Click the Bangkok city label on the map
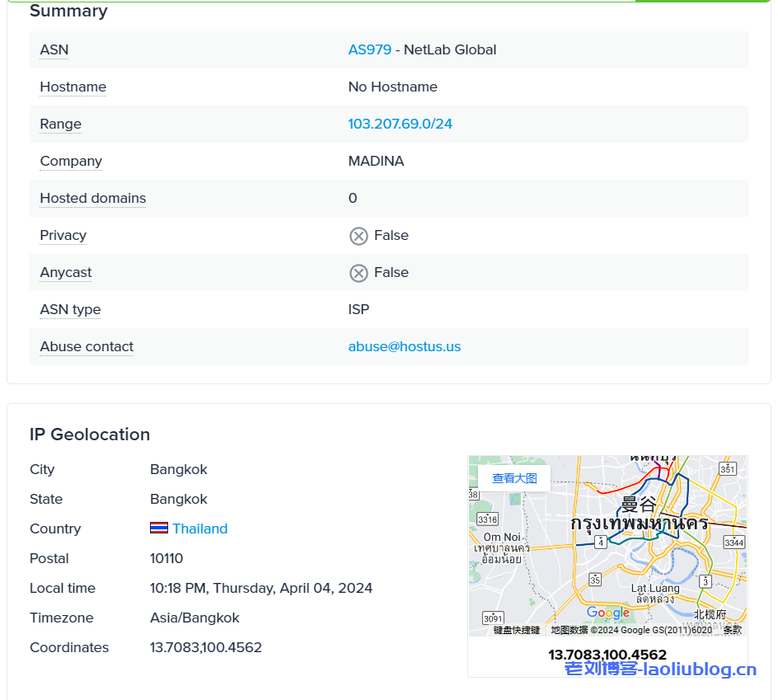Screen dimensions: 778x700 [x=639, y=504]
